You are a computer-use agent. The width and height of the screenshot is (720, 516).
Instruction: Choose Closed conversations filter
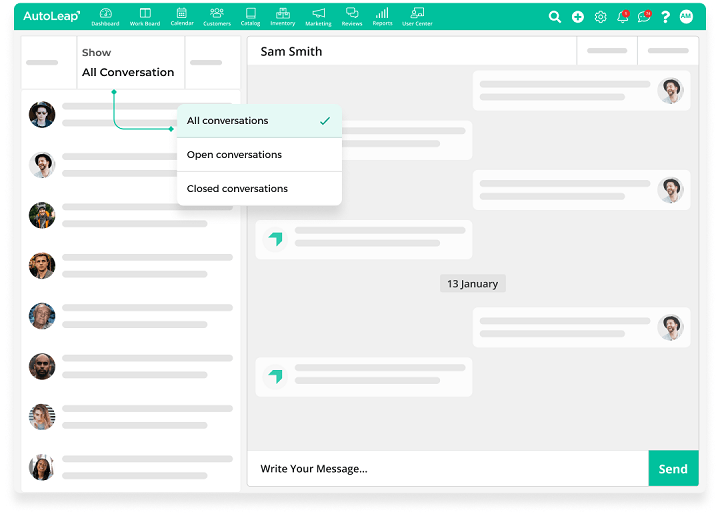pos(258,189)
